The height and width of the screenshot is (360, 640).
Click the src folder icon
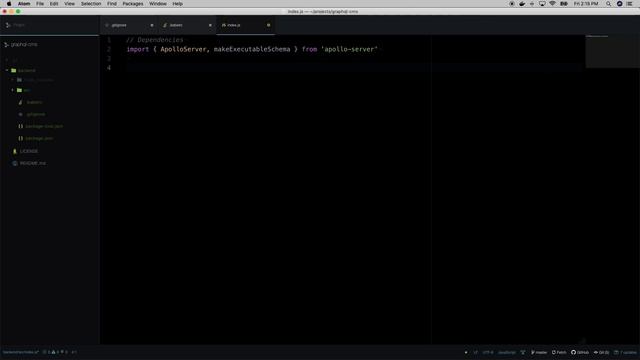pyautogui.click(x=19, y=90)
